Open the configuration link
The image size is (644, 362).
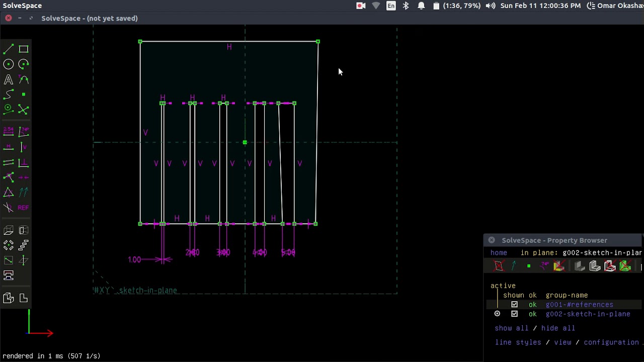[x=611, y=342]
